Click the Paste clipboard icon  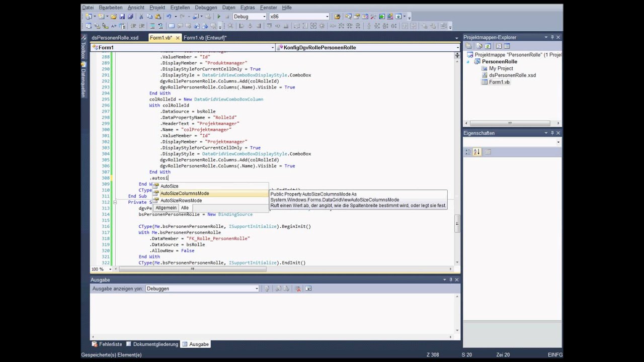point(157,17)
